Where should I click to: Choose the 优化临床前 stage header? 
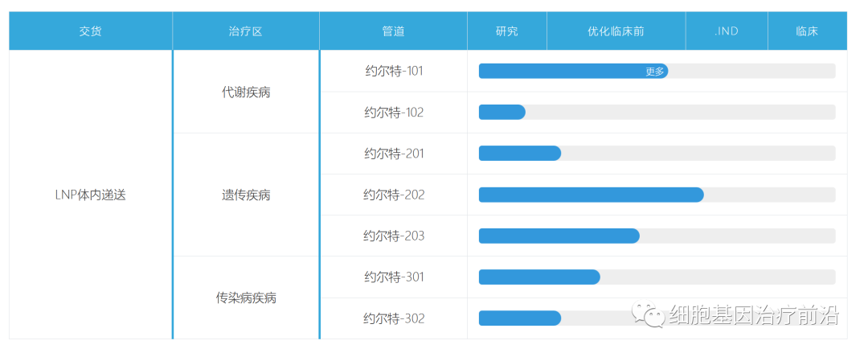616,31
